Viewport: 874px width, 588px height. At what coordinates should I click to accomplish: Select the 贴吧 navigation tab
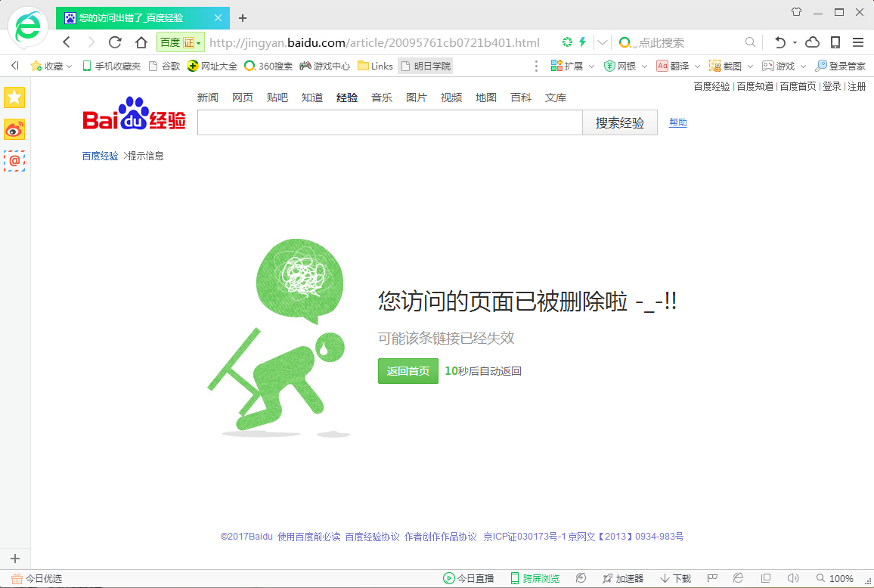(x=277, y=97)
